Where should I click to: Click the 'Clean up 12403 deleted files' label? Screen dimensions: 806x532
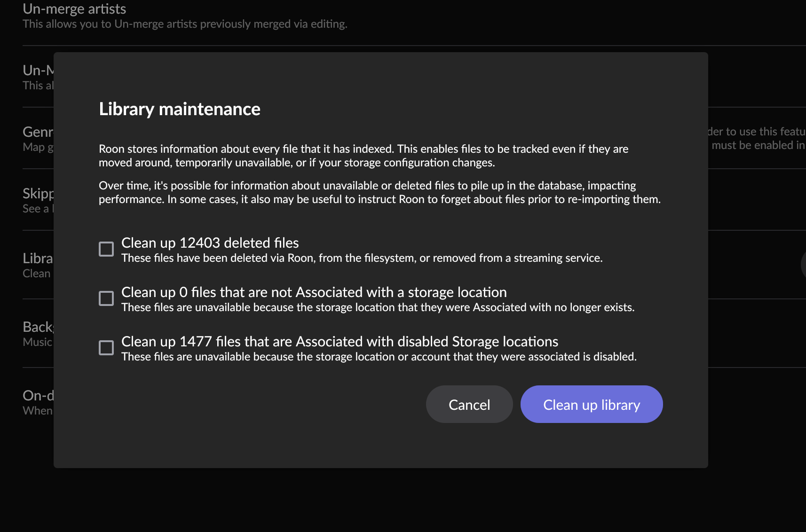pyautogui.click(x=210, y=243)
